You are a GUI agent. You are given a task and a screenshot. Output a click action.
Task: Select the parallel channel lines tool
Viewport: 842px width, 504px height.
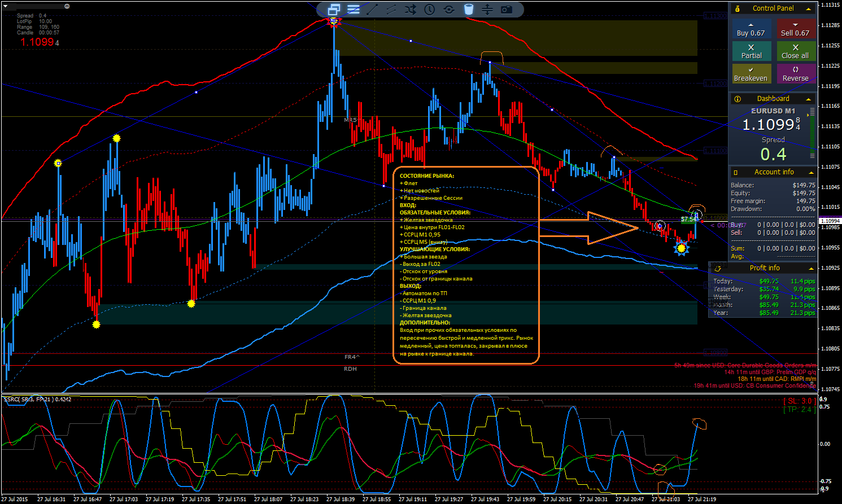point(391,9)
